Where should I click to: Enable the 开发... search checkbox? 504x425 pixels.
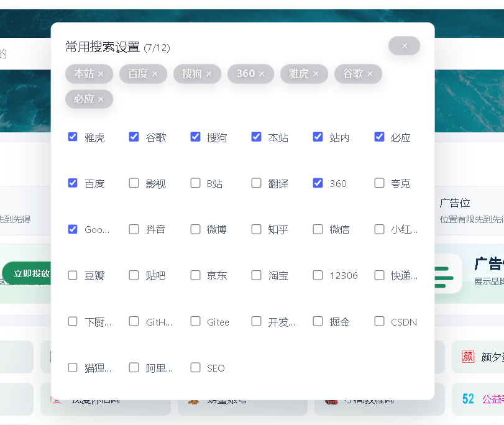pos(256,321)
